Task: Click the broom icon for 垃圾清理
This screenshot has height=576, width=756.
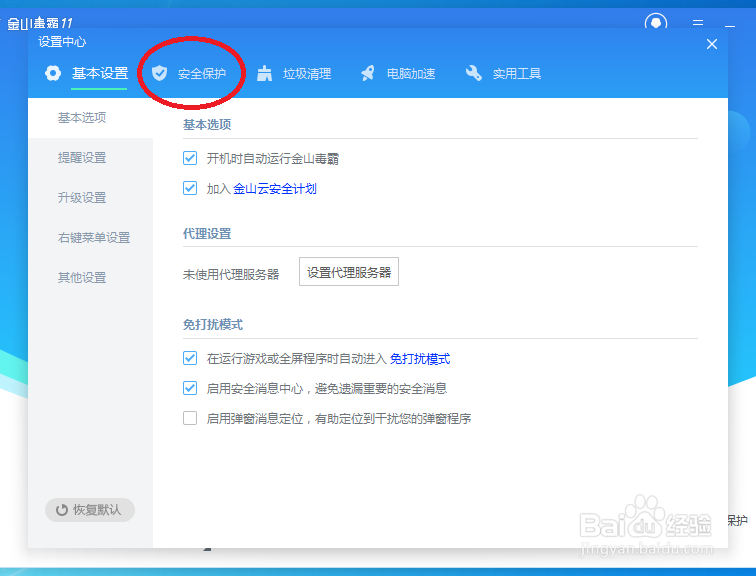Action: pyautogui.click(x=264, y=73)
